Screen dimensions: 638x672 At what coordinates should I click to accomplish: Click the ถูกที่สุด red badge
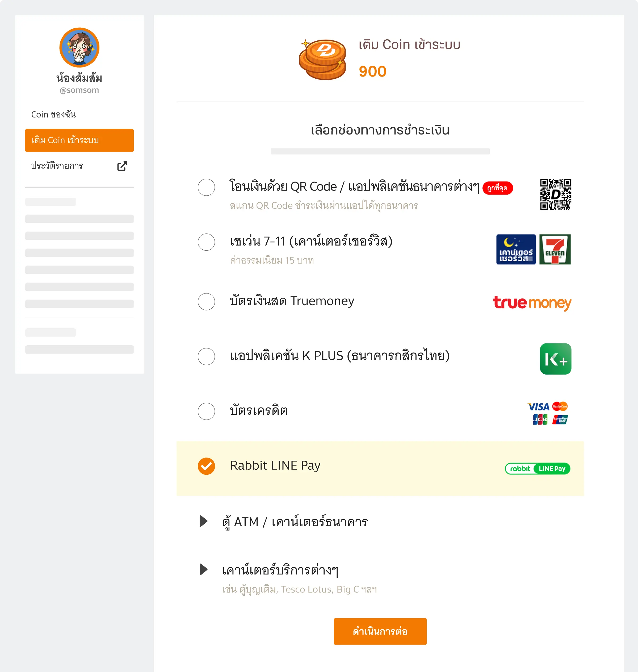click(498, 188)
